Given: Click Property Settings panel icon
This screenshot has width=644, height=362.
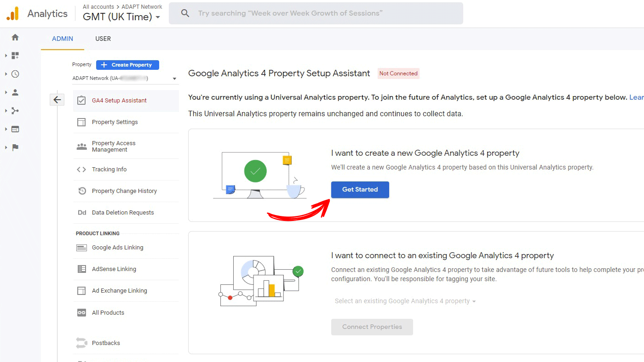Looking at the screenshot, I should coord(81,122).
